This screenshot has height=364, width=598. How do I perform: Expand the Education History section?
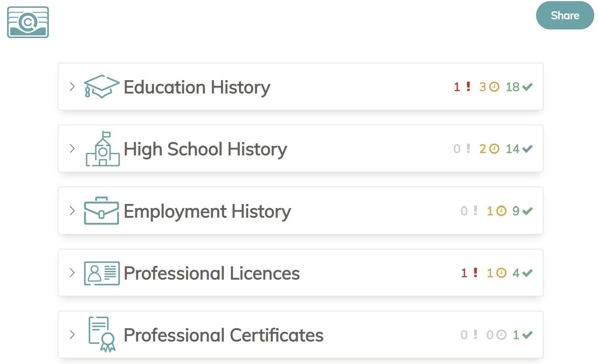(72, 87)
